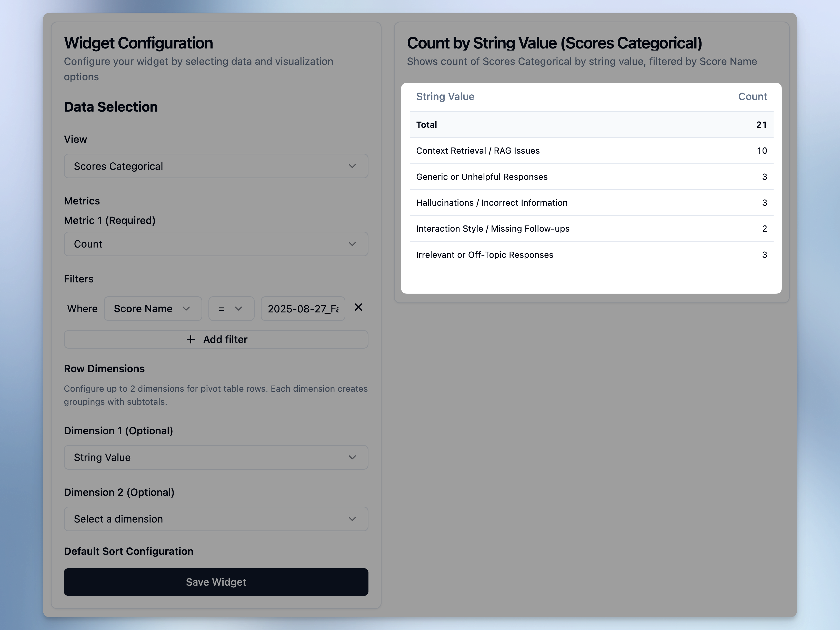
Task: Remove the Score Name filter with X
Action: pos(358,307)
